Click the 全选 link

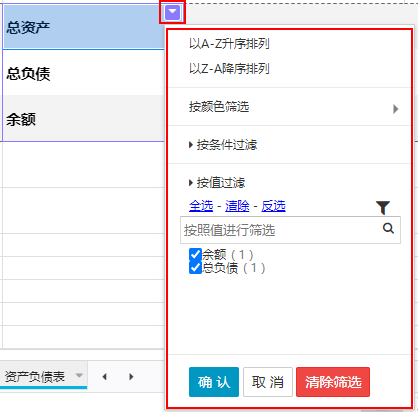[x=201, y=206]
